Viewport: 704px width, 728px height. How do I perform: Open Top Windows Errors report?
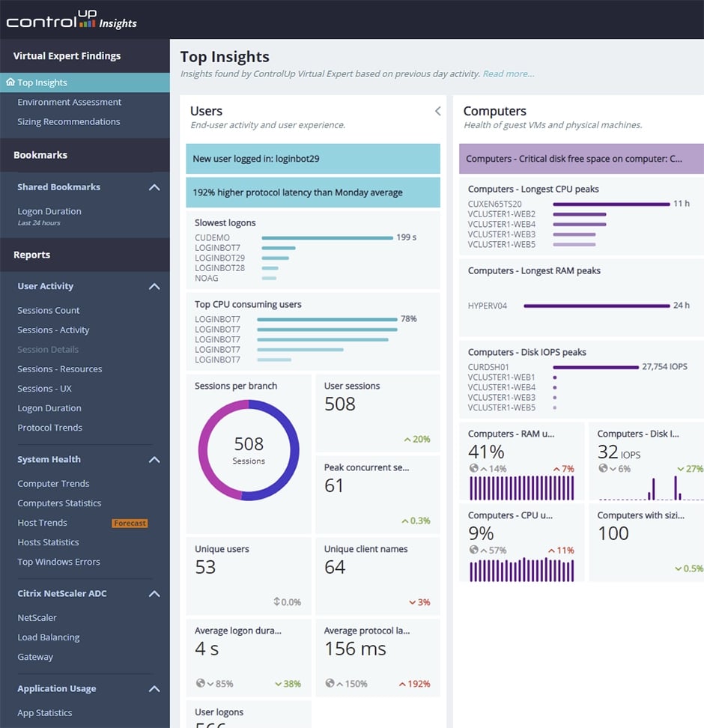pyautogui.click(x=58, y=562)
